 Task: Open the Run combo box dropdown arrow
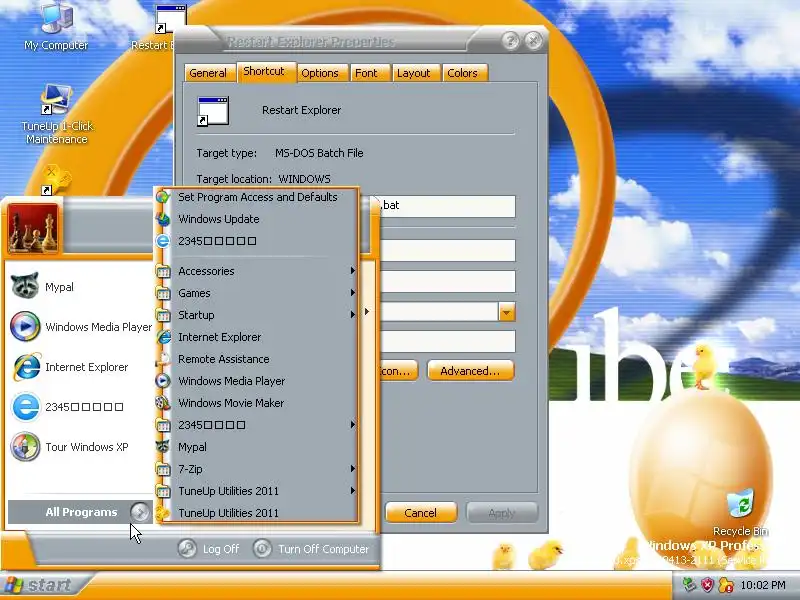click(x=507, y=312)
